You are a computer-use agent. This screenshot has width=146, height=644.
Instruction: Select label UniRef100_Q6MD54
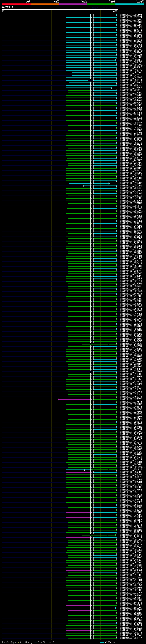[131, 347]
